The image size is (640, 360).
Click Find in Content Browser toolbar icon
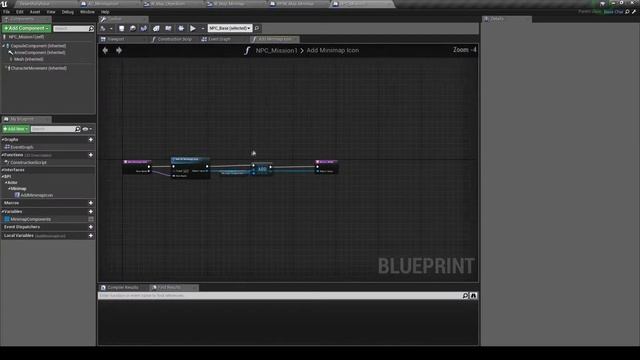pyautogui.click(x=133, y=28)
